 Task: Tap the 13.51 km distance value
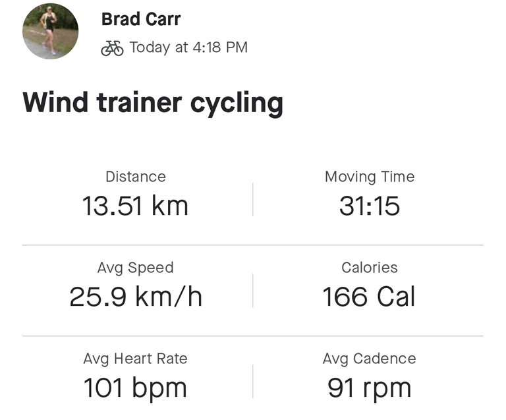(136, 206)
